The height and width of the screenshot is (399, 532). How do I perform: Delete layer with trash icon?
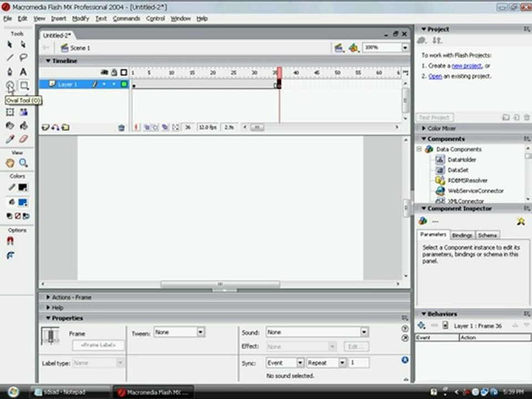click(x=121, y=127)
